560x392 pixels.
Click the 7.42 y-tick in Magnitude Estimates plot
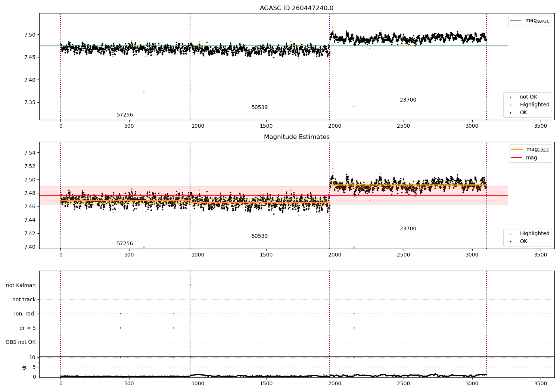(x=30, y=233)
